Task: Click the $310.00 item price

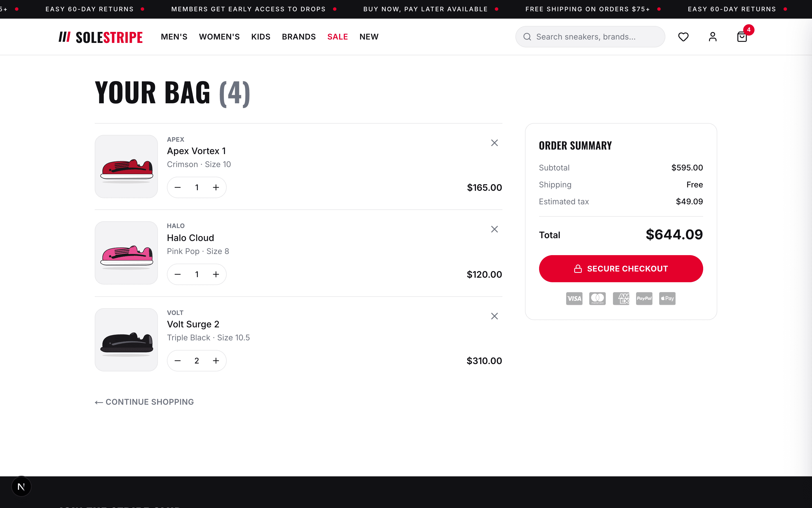Action: tap(484, 361)
